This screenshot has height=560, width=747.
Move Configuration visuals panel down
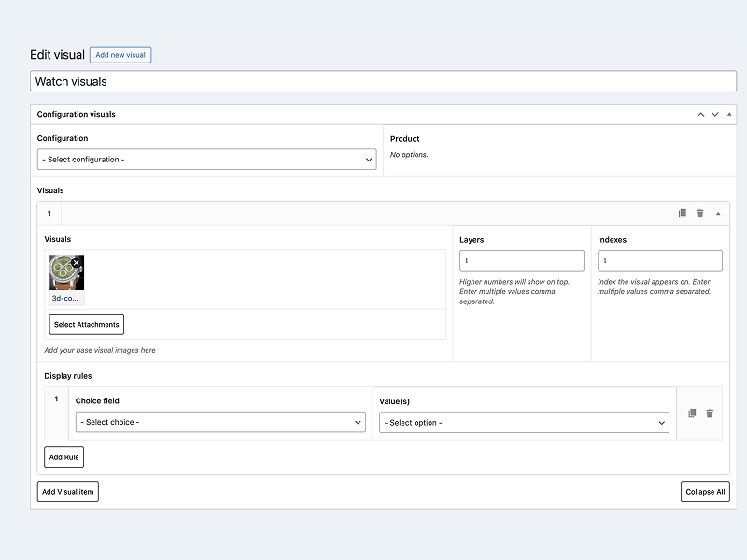(x=715, y=114)
